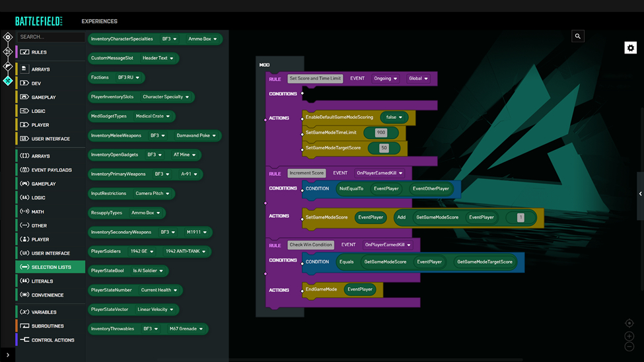Open the Global scope dropdown
This screenshot has width=644, height=362.
click(x=417, y=79)
